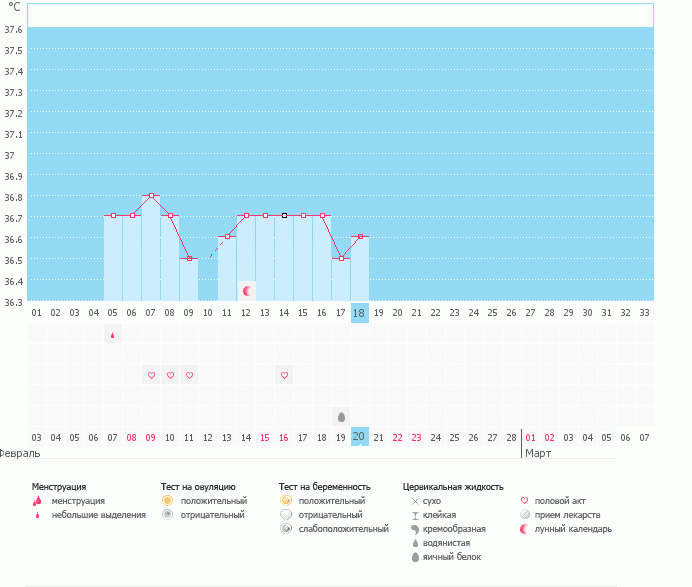Click the lunar calendar moon icon on chart
Image resolution: width=692 pixels, height=587 pixels.
pyautogui.click(x=247, y=290)
